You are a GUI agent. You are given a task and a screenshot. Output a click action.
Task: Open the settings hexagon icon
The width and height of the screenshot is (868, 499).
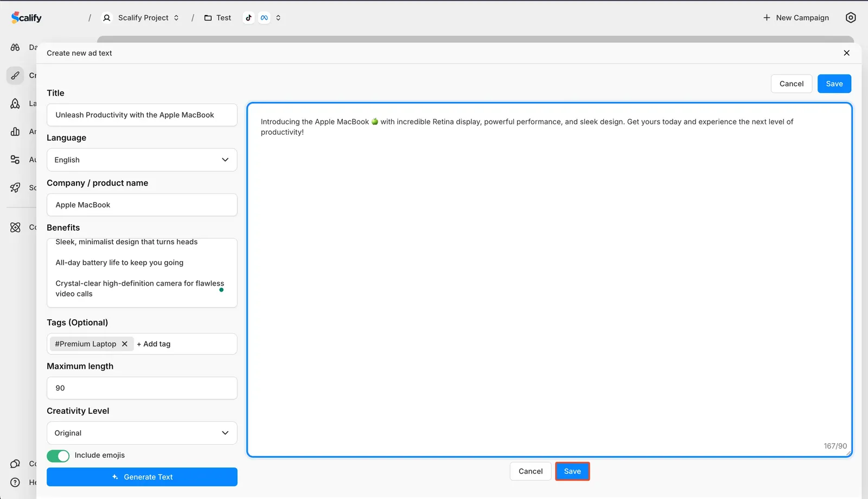[851, 17]
